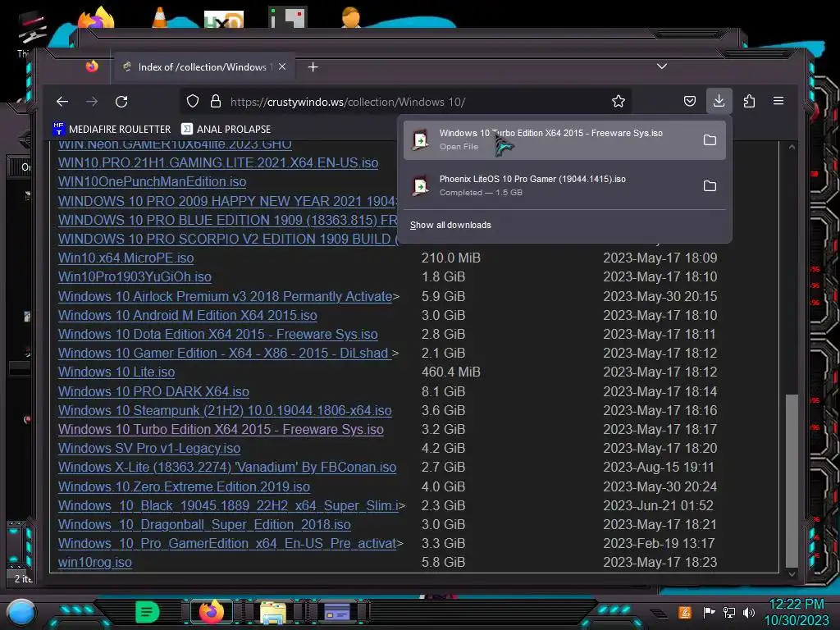The height and width of the screenshot is (630, 840).
Task: Open the tracking protection shield icon
Action: [x=193, y=101]
